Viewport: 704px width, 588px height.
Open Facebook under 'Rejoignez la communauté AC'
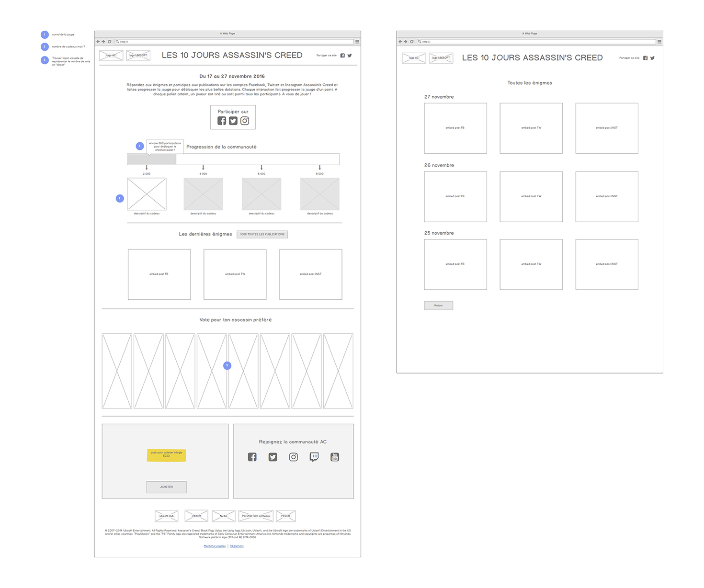[x=252, y=457]
